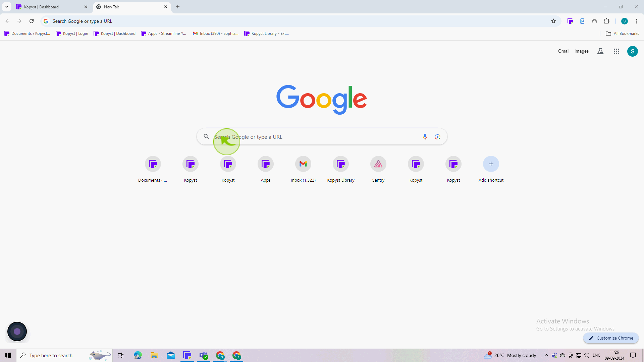Open the volume control in tray

(587, 355)
